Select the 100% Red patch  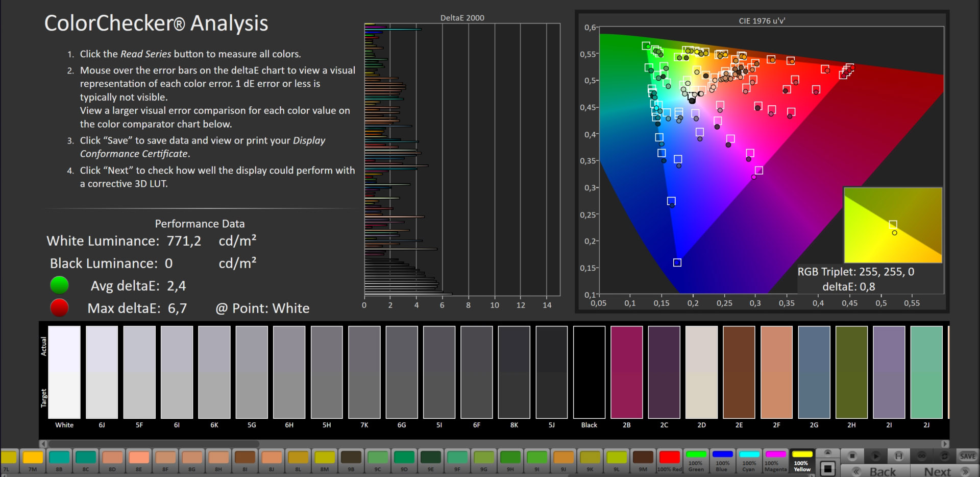669,461
